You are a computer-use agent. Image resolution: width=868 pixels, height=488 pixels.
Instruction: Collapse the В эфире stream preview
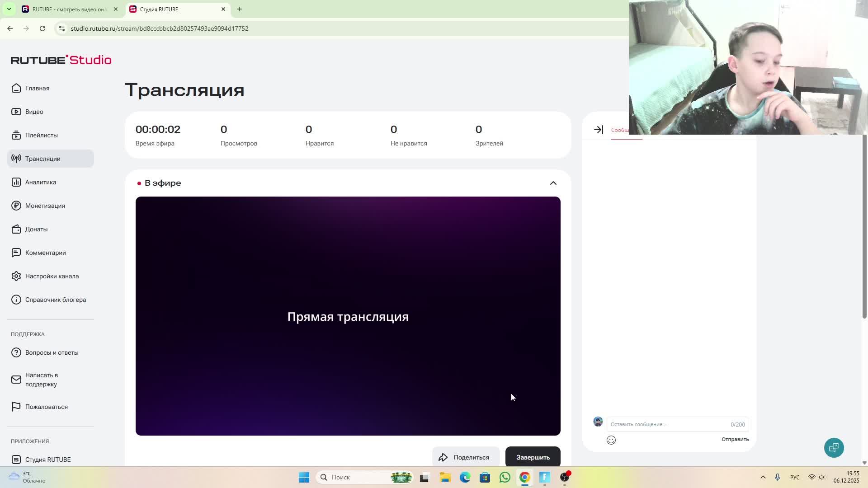553,183
